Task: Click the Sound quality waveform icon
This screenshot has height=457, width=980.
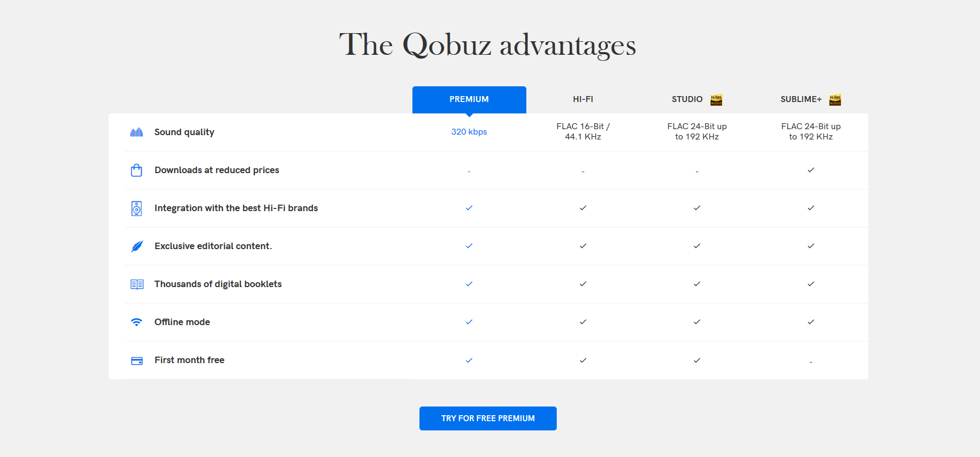Action: click(x=137, y=132)
